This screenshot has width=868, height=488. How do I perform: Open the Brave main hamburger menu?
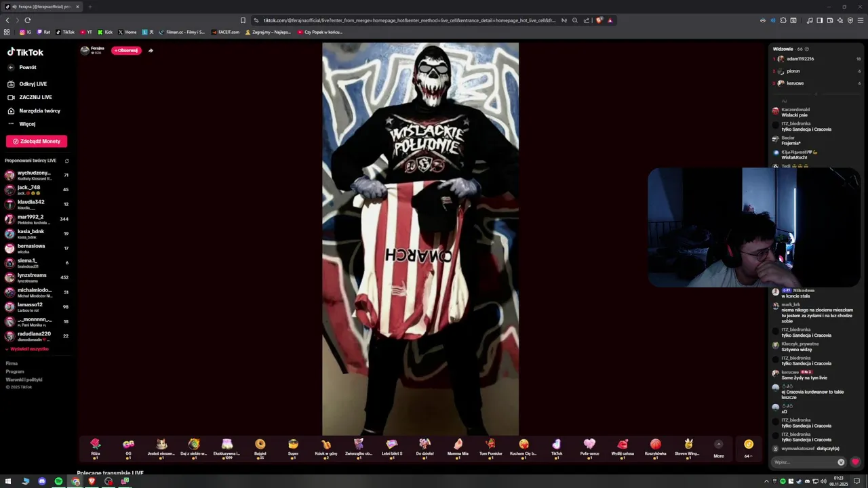tap(861, 20)
